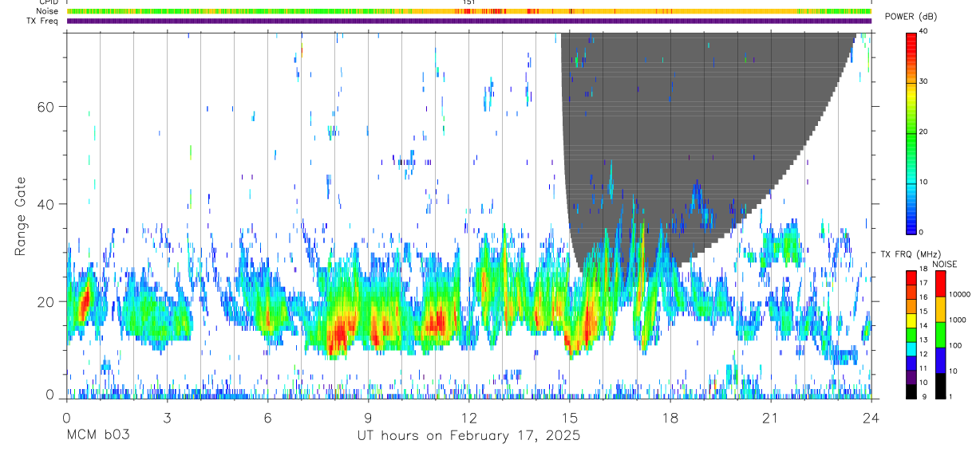The height and width of the screenshot is (452, 980).
Task: Click the 9 tick label on the UT hours axis
Action: [x=368, y=418]
